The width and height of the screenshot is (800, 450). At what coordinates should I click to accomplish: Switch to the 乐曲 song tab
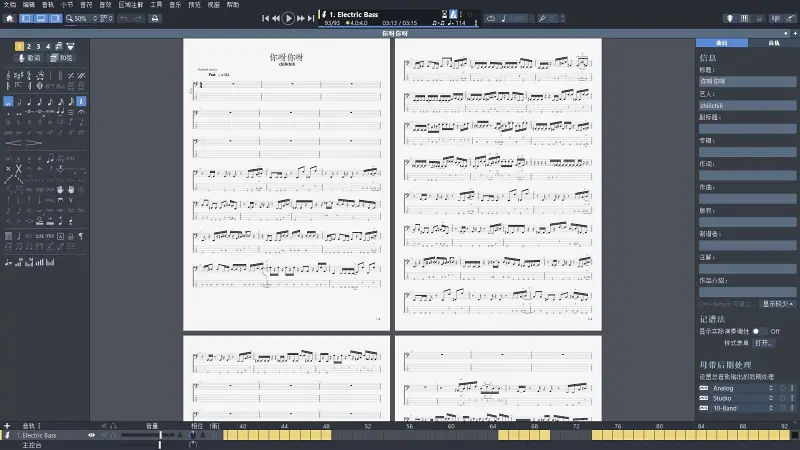721,43
